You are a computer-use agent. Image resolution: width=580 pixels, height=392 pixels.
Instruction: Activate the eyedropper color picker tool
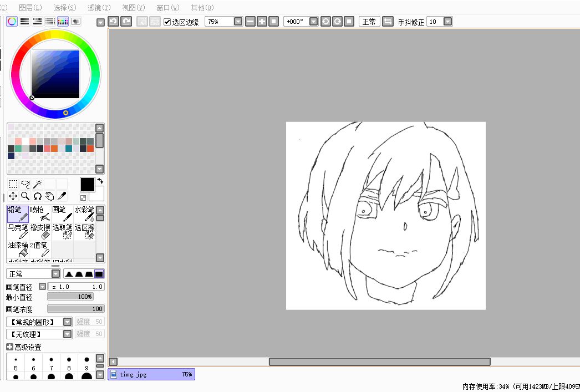pyautogui.click(x=62, y=196)
